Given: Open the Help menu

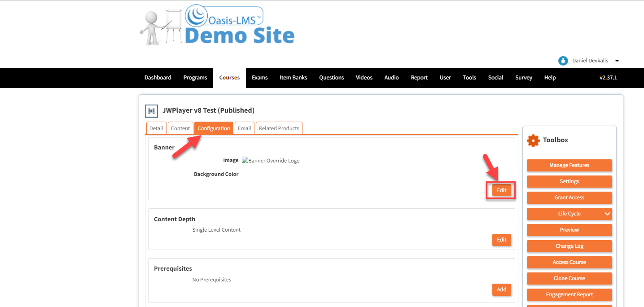Looking at the screenshot, I should (x=550, y=77).
